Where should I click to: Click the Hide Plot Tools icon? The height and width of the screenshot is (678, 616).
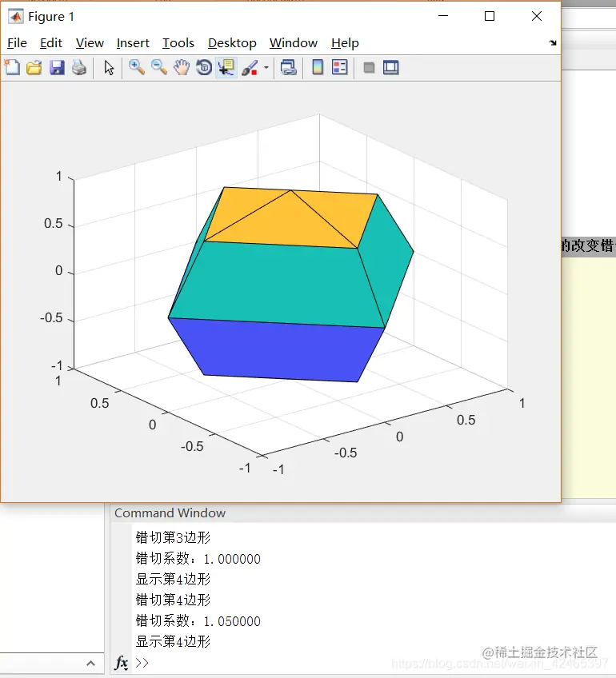(369, 67)
